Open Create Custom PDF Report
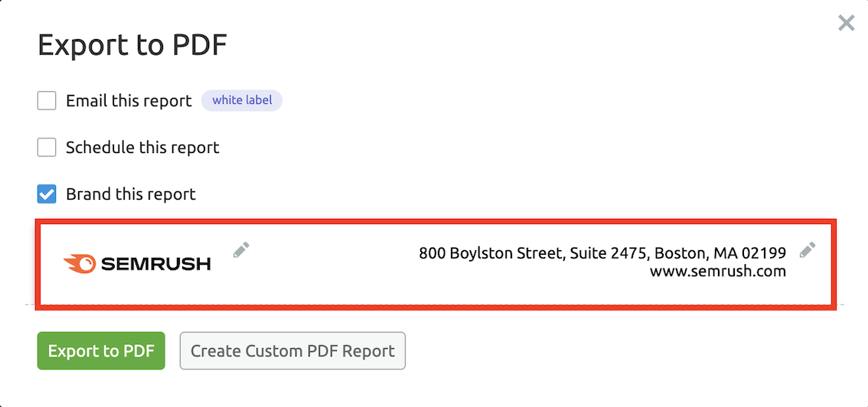 [292, 351]
